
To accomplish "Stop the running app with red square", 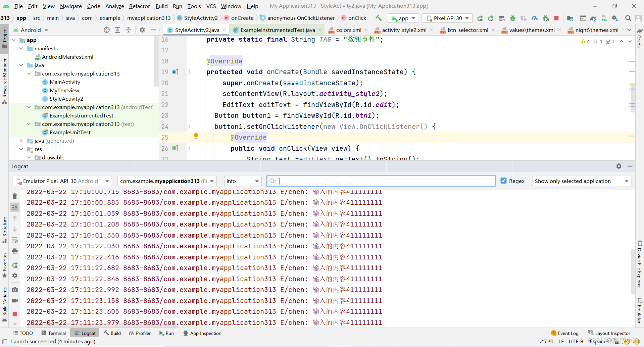I will pyautogui.click(x=556, y=18).
